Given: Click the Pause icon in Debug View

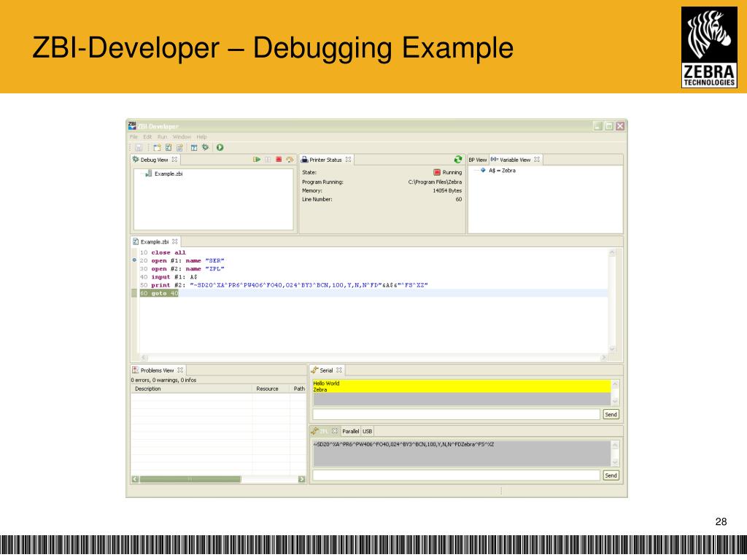Looking at the screenshot, I should click(268, 160).
